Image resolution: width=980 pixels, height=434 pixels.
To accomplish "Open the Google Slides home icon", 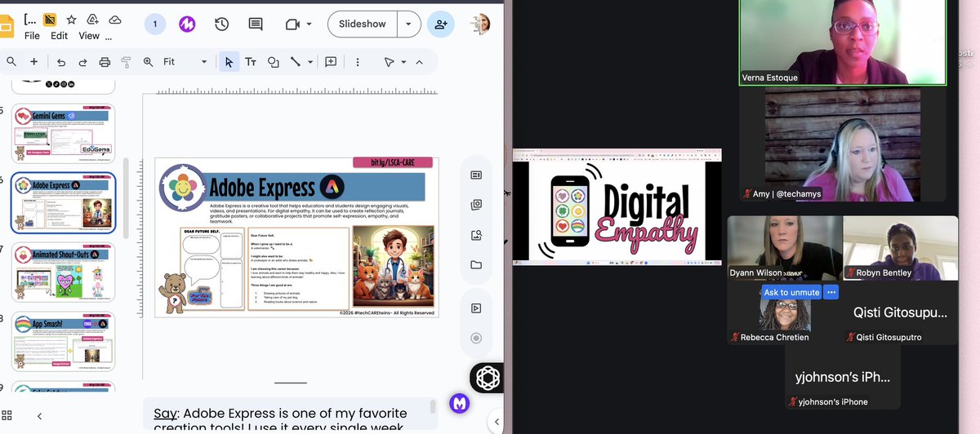I will click(x=6, y=25).
